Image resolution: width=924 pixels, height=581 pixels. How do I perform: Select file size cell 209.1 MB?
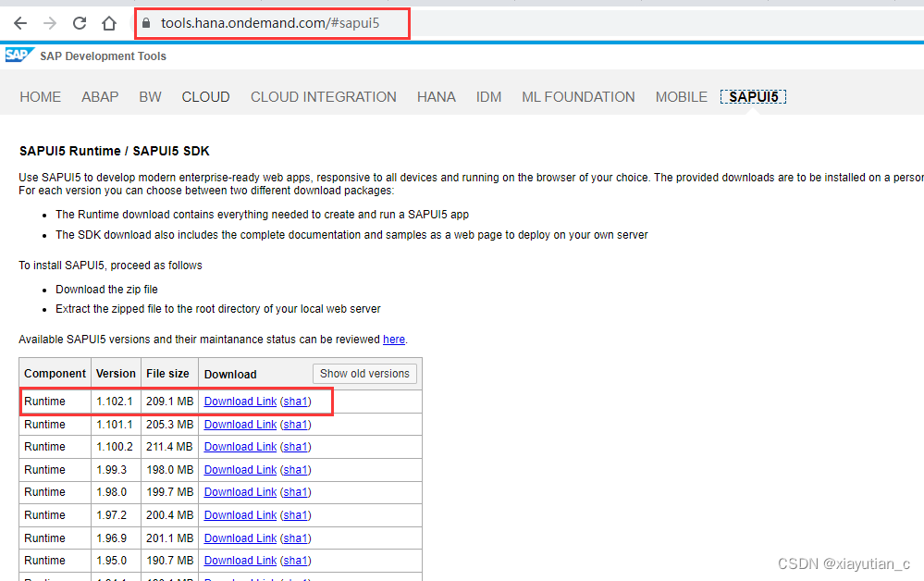pyautogui.click(x=169, y=402)
